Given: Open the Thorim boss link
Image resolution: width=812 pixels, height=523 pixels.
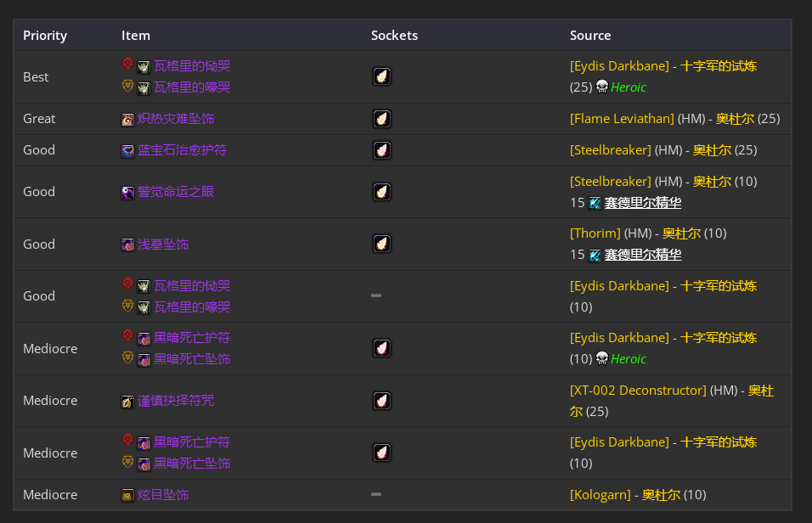Looking at the screenshot, I should point(595,233).
